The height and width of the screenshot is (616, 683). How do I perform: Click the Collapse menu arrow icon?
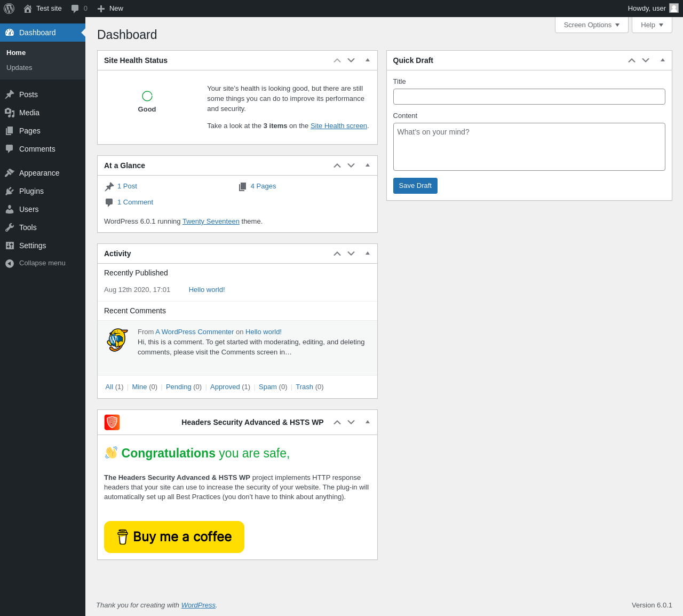pyautogui.click(x=10, y=263)
